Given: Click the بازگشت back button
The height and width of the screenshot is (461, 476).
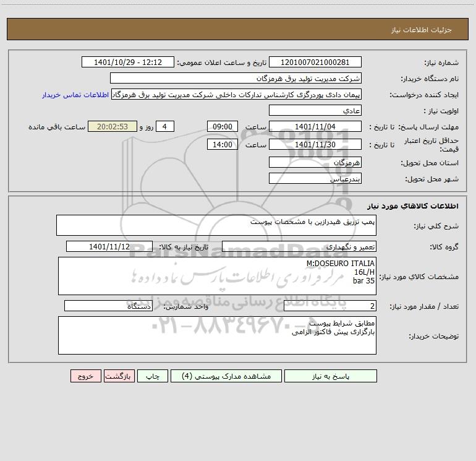Looking at the screenshot, I should 119,376.
